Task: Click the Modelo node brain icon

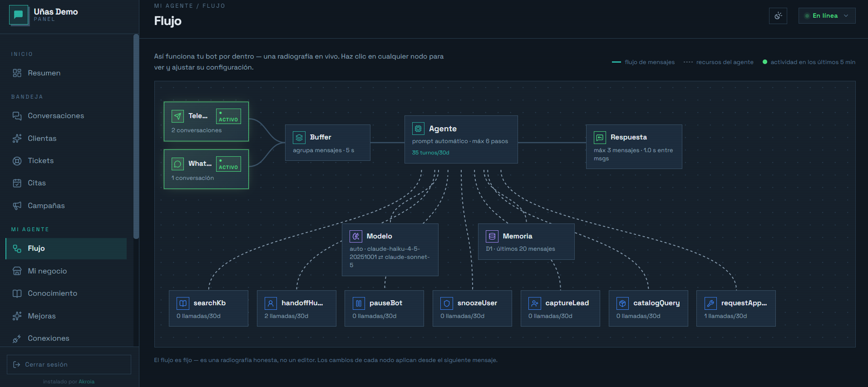Action: coord(356,236)
